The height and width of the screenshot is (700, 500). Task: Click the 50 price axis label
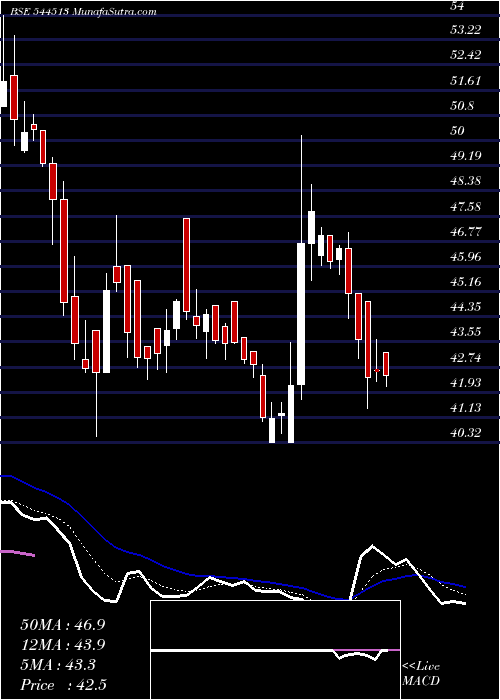click(x=458, y=131)
